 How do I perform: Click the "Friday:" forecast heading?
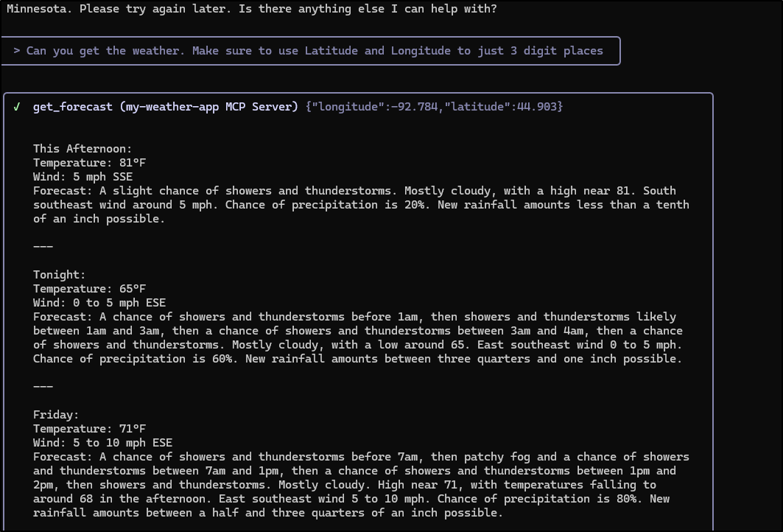[56, 415]
